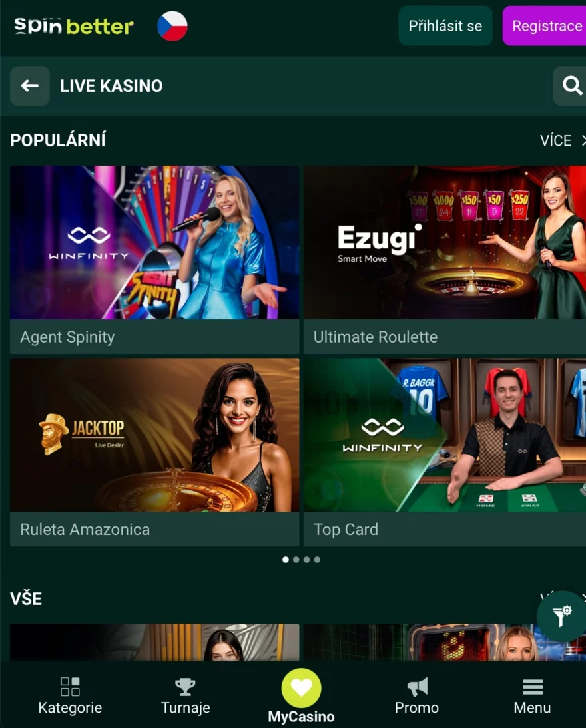Tap the Kategorie grid icon
The width and height of the screenshot is (586, 728).
tap(70, 687)
